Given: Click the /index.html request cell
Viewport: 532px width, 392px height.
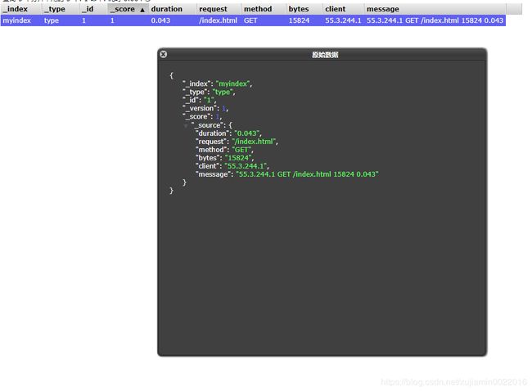Looking at the screenshot, I should (x=218, y=20).
